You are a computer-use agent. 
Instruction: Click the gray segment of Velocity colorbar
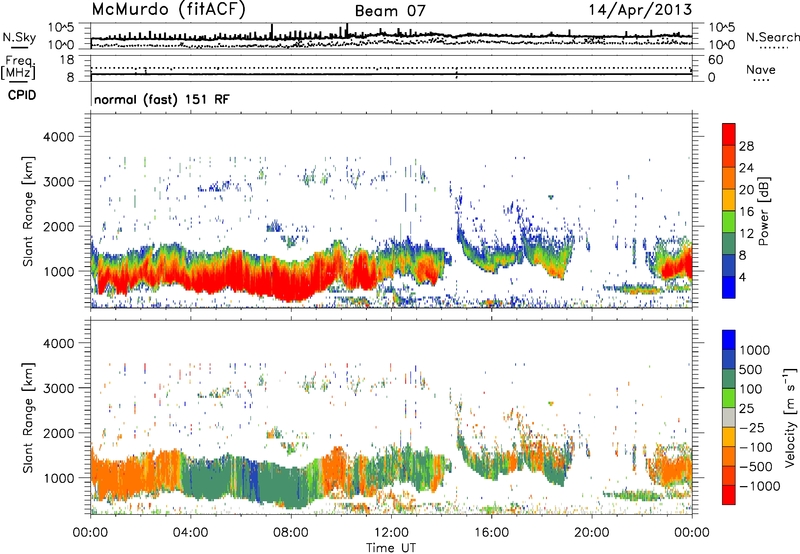pos(729,417)
